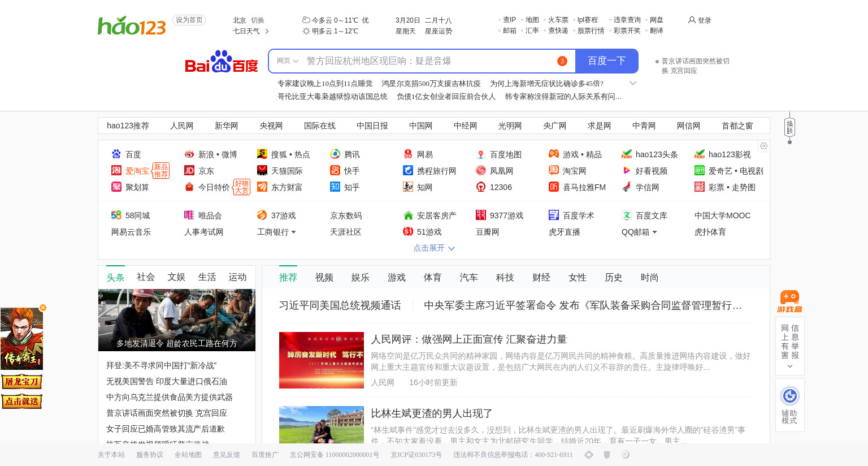
Task: Click the 爱奇艺 icon
Action: pos(700,171)
